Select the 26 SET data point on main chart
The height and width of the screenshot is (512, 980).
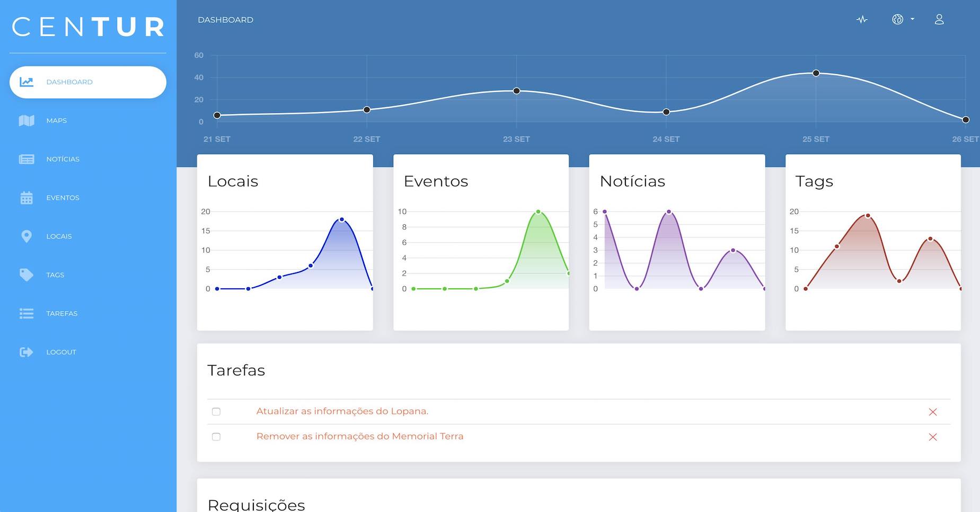point(966,120)
